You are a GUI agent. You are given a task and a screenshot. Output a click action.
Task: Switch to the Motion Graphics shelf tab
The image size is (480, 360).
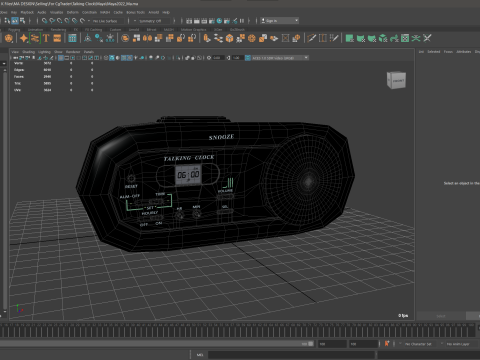(x=193, y=30)
